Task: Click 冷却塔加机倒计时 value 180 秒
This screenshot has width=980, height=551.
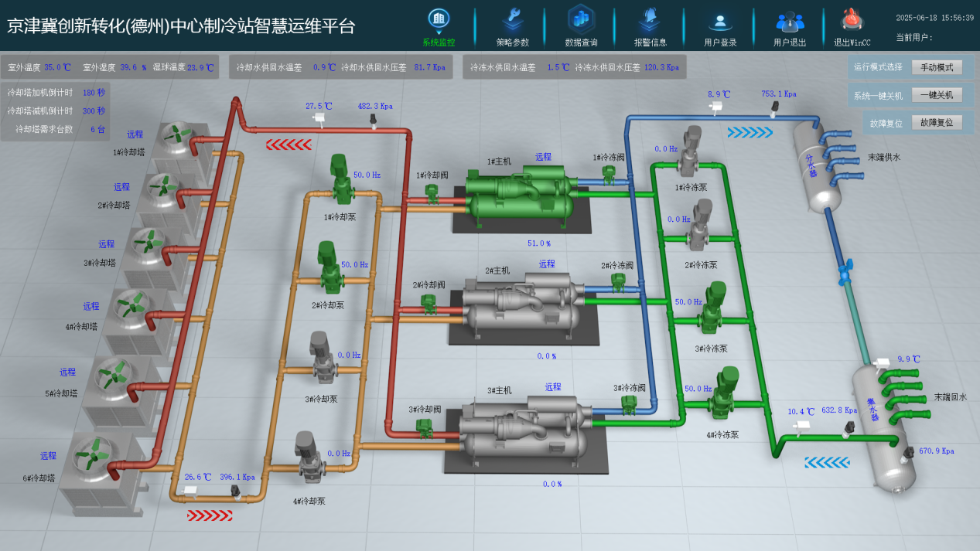Action: coord(93,93)
